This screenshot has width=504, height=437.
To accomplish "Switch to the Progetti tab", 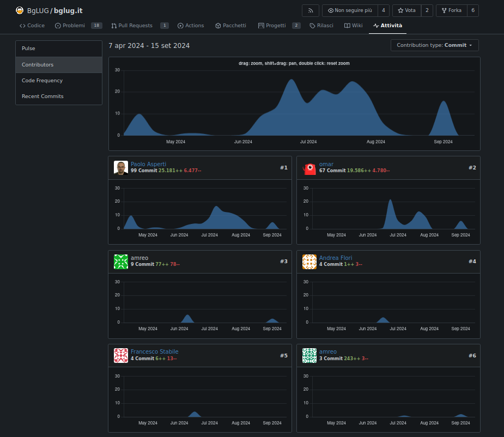I will pos(279,26).
